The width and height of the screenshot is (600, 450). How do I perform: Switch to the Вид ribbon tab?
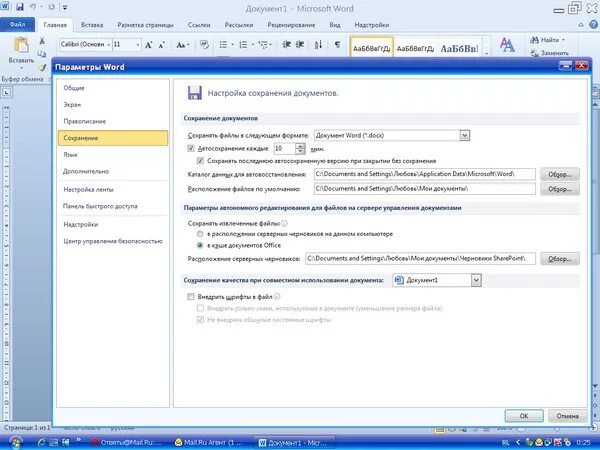coord(335,25)
